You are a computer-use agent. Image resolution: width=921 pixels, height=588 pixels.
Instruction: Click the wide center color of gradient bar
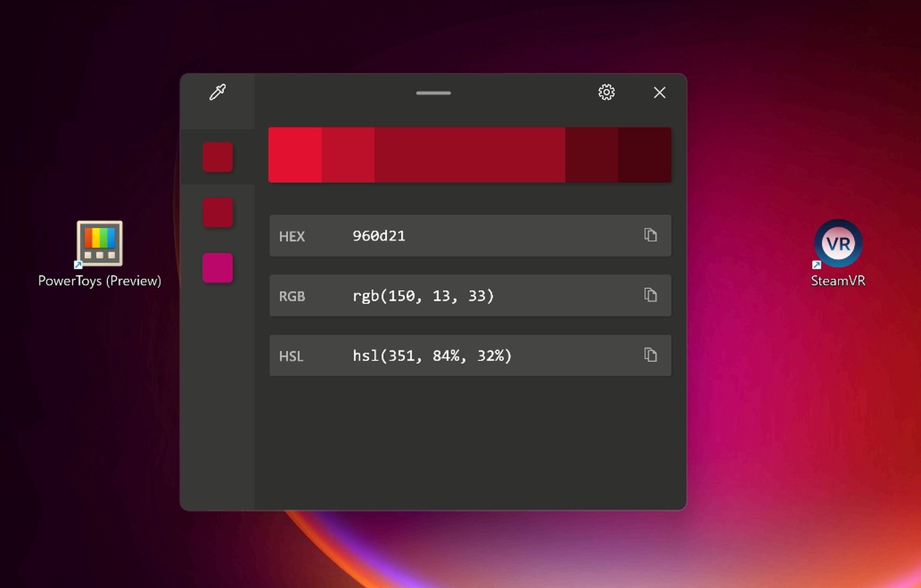click(470, 154)
